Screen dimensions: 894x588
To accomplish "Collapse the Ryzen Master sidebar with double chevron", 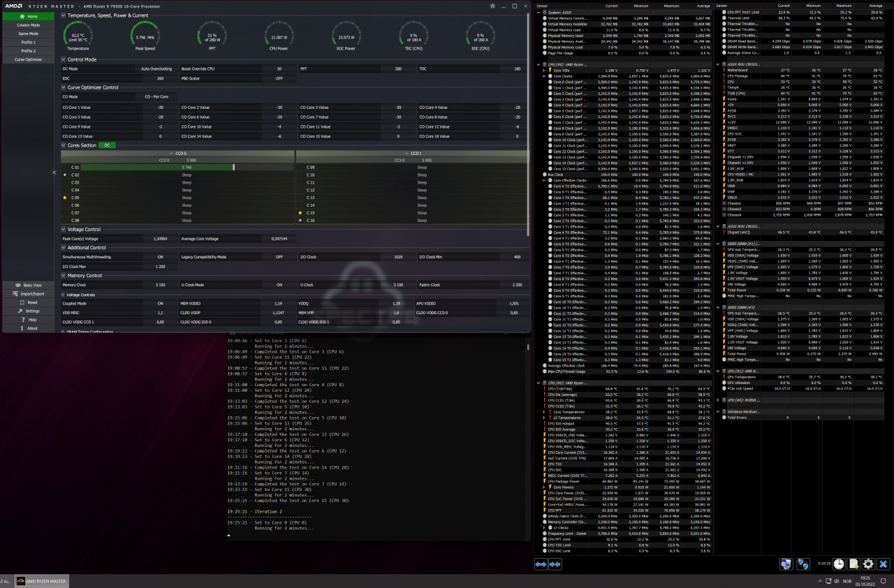I will coord(54,172).
